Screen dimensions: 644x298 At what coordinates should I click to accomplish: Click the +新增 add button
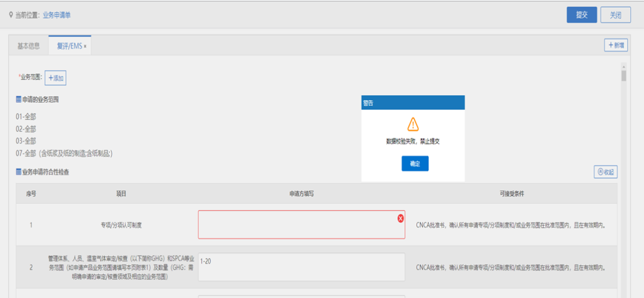coord(615,45)
